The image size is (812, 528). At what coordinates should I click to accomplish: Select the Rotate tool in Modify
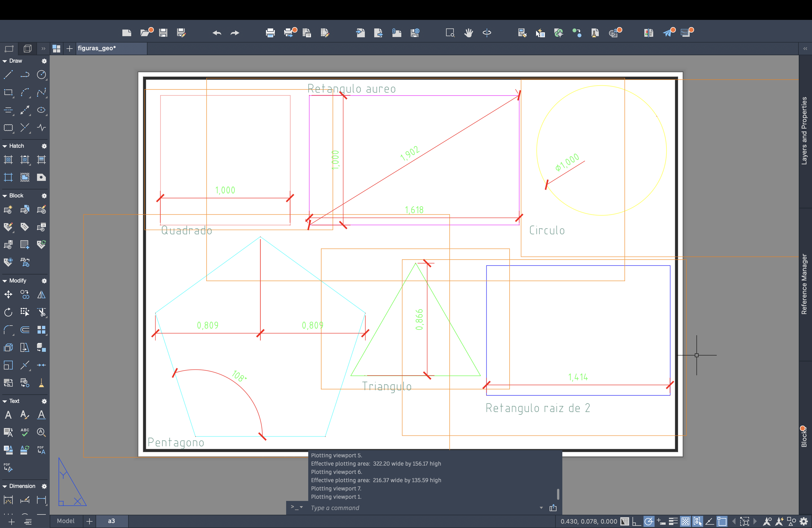[8, 312]
